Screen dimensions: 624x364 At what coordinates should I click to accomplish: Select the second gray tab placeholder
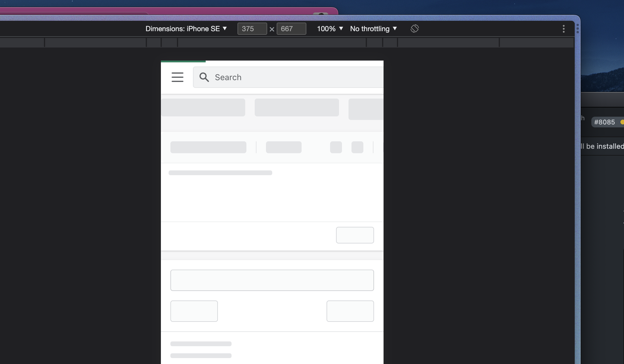click(297, 107)
